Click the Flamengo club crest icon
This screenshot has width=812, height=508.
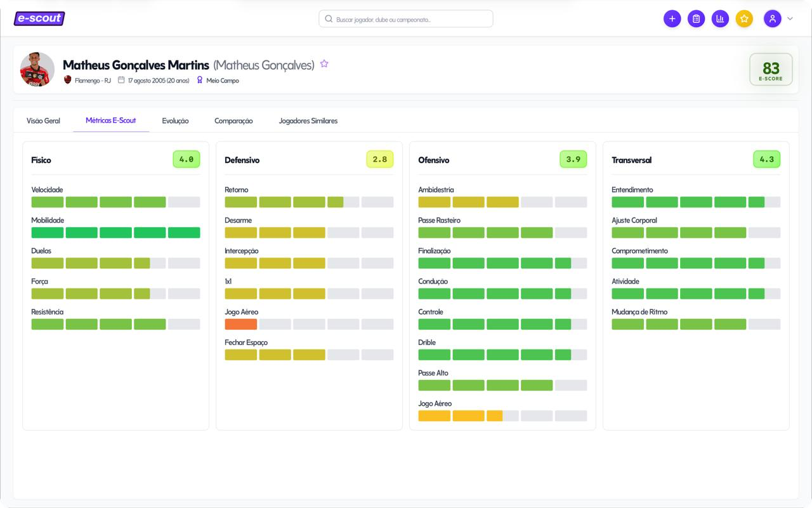[68, 81]
